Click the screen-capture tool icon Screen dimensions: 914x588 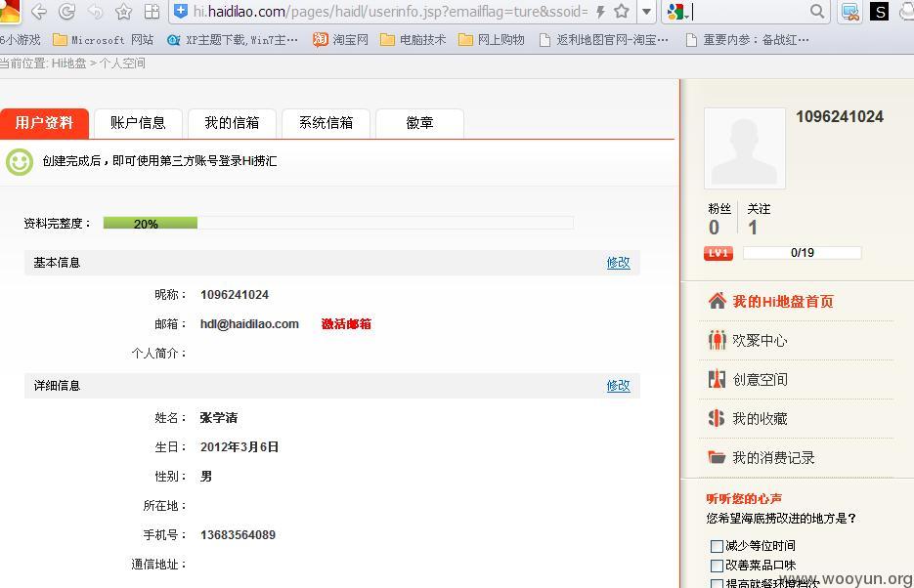(x=850, y=11)
